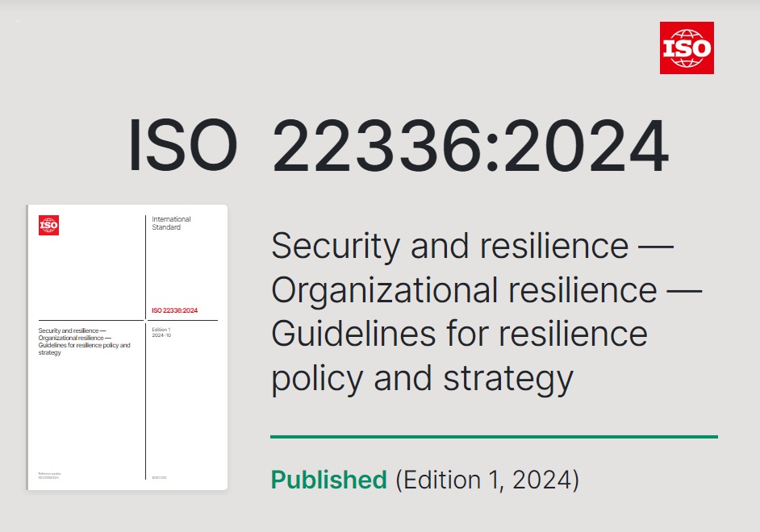Click 'Edition 1 2024-10' on cover
The image size is (760, 532).
point(161,332)
